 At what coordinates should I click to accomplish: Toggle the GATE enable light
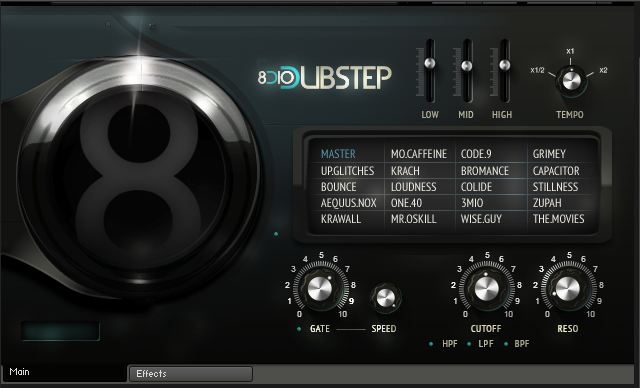click(299, 329)
